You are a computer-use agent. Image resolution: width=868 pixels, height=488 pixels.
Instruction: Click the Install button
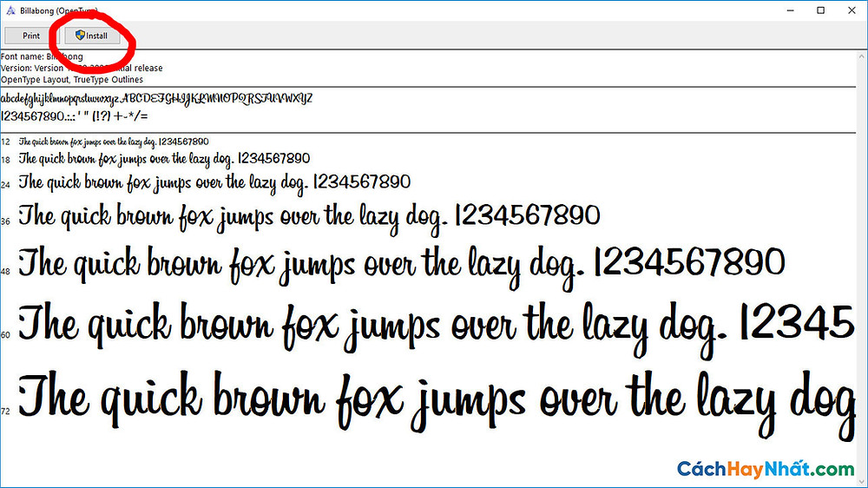click(x=92, y=36)
